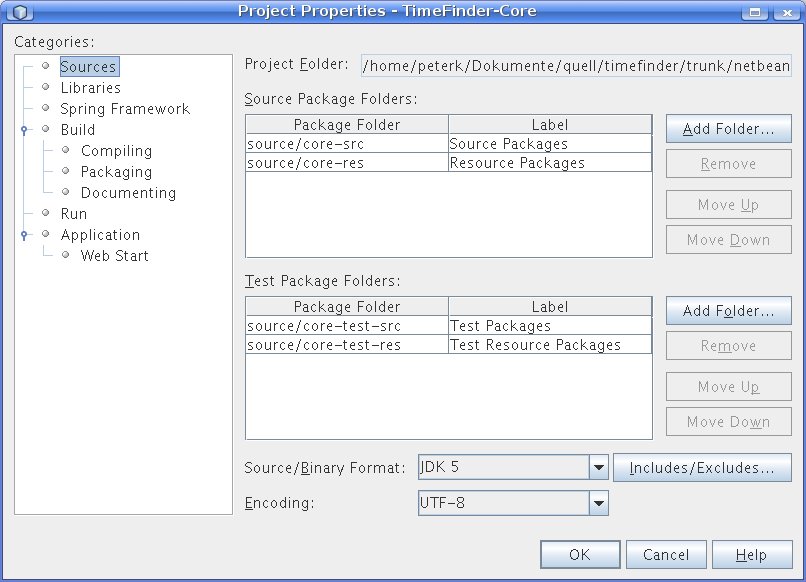
Task: Select the source/core-test-res table row
Action: 346,345
